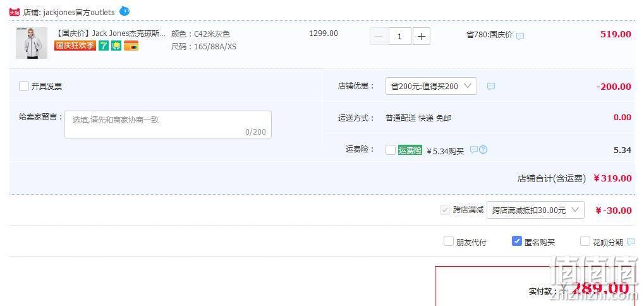Click comment icon beside ¥5.34购买
This screenshot has width=644, height=306.
click(x=474, y=150)
